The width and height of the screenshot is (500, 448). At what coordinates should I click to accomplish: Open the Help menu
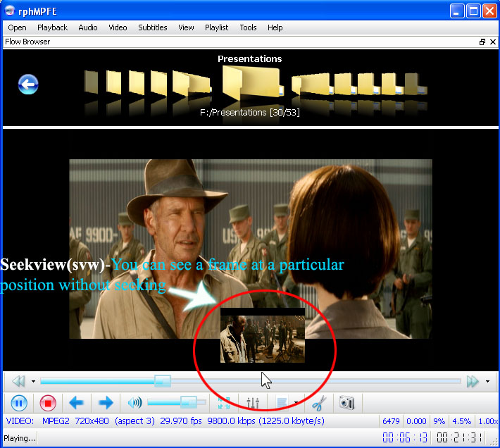point(275,27)
